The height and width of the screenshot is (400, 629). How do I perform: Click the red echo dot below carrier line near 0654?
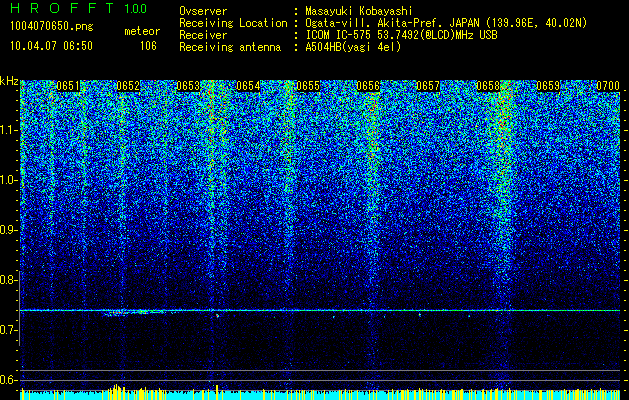click(x=217, y=316)
